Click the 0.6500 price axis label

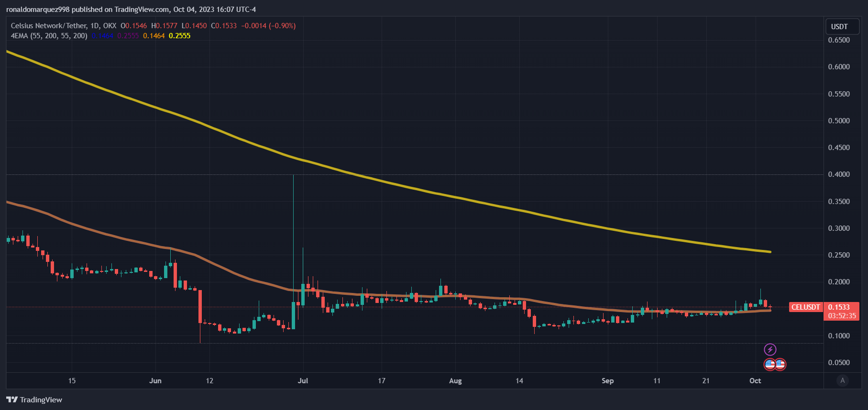(839, 40)
